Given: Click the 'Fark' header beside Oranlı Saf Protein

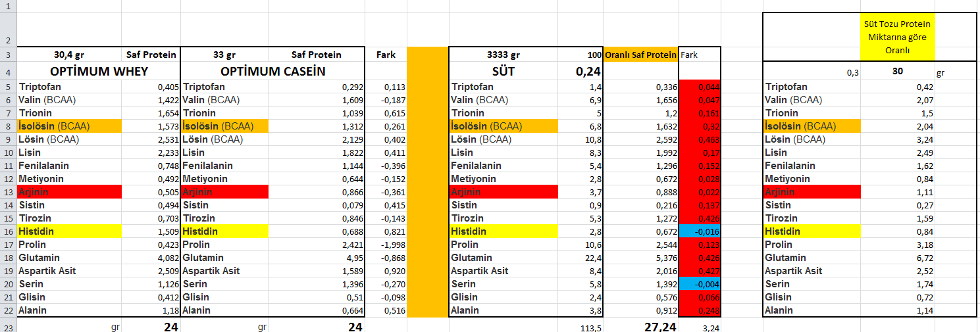Looking at the screenshot, I should click(x=699, y=55).
